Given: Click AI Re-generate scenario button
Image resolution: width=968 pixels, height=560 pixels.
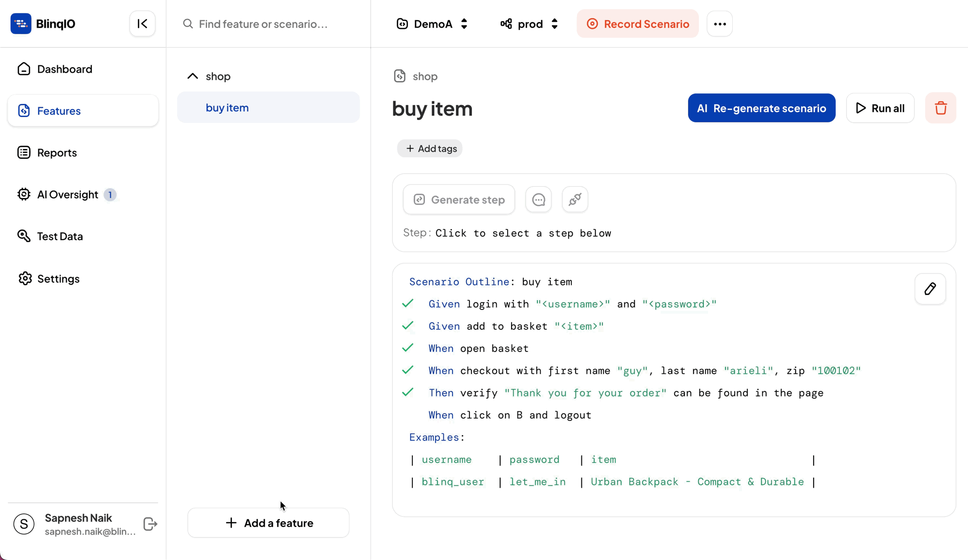Looking at the screenshot, I should tap(761, 108).
